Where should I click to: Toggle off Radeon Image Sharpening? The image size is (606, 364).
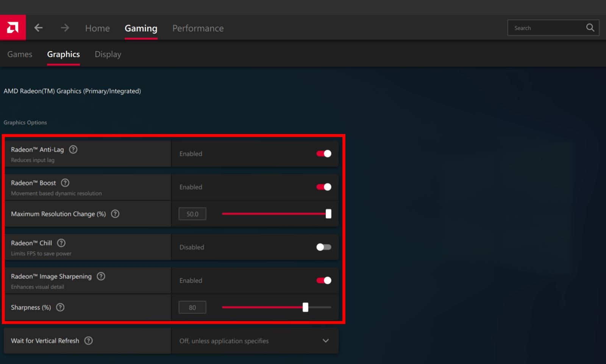(x=323, y=280)
